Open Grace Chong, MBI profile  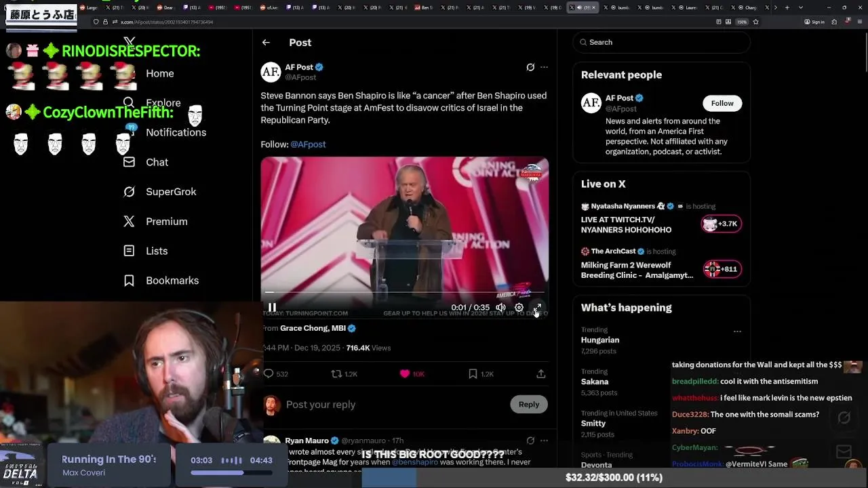(x=313, y=328)
